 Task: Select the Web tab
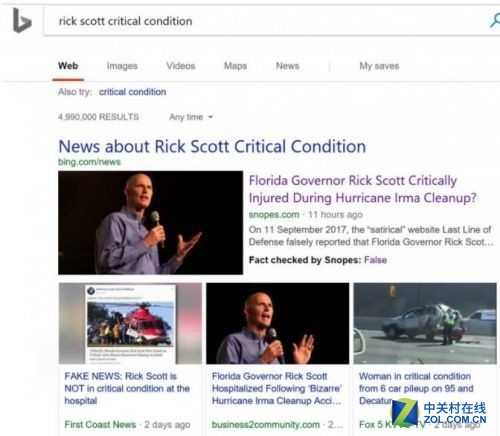point(68,66)
